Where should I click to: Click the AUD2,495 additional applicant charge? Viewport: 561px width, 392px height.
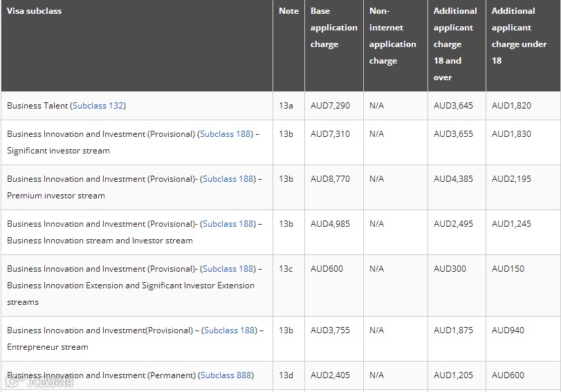click(x=453, y=224)
